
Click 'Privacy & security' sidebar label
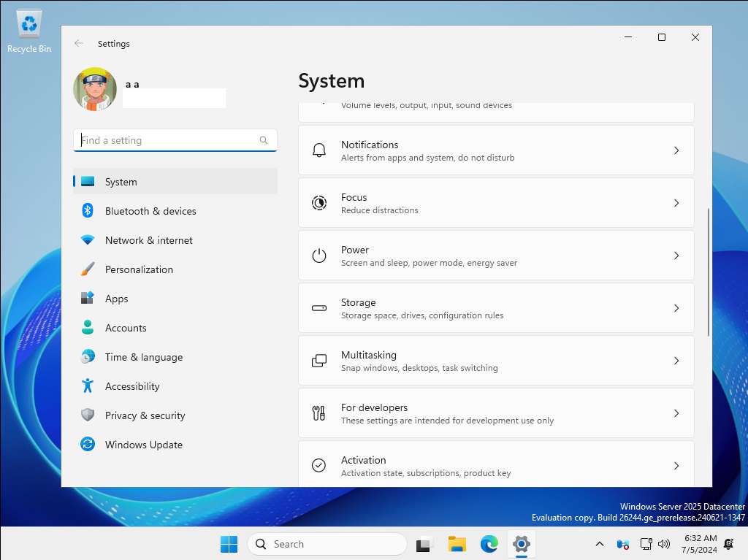(145, 415)
